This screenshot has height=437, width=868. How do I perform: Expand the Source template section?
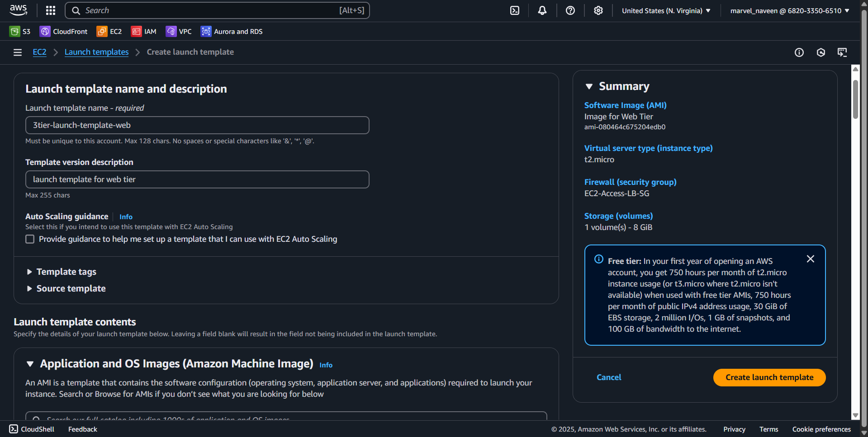pos(66,288)
